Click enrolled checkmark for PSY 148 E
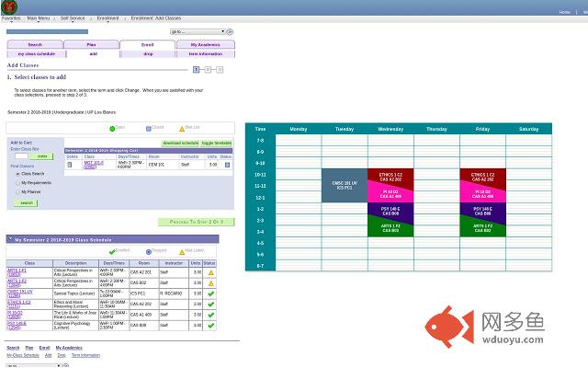Viewport: 588px width, 368px height. [x=210, y=325]
